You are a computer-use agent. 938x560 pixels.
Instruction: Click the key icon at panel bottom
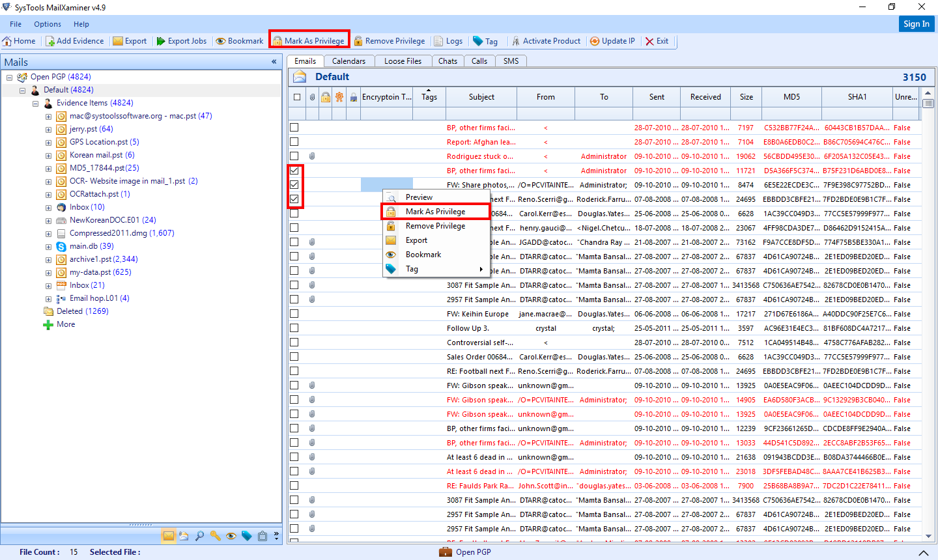(x=215, y=536)
